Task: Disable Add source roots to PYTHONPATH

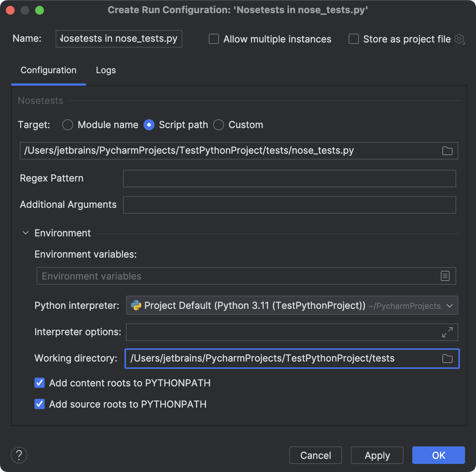Action: [x=40, y=404]
